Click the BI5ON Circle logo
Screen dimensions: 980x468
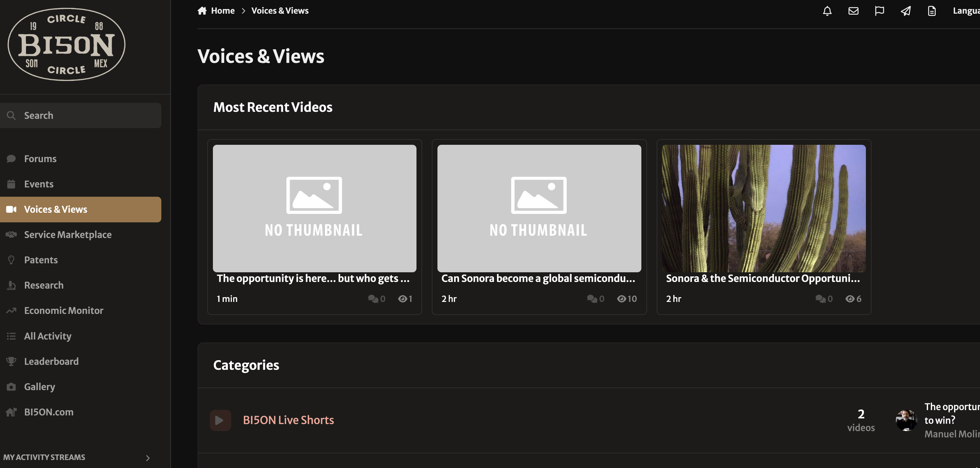click(x=67, y=45)
